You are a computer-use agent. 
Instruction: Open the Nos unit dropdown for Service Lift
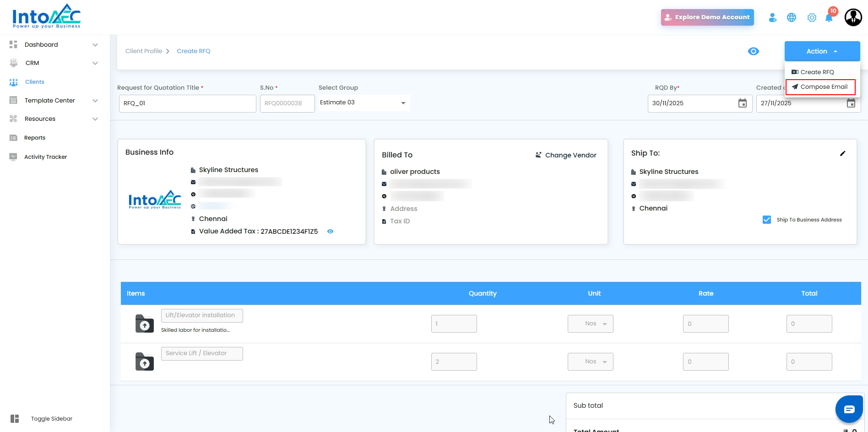[x=590, y=362]
